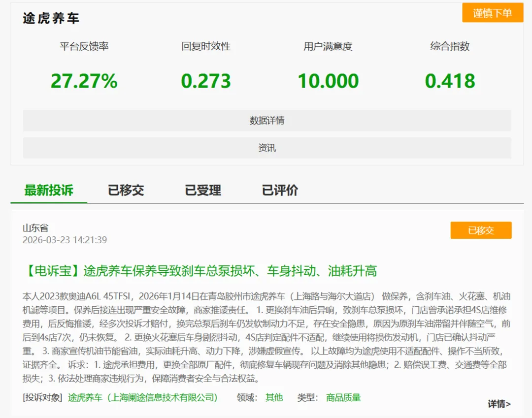Viewport: 532px width, 418px height.
Task: Open 途虎养车（上海阑途信息技术有限公司） link
Action: pos(142,397)
